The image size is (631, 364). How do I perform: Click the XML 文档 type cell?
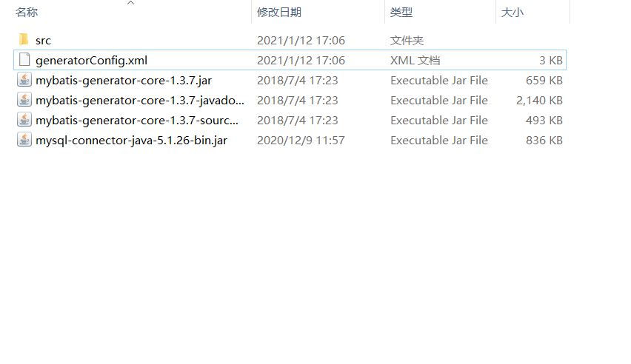point(415,61)
